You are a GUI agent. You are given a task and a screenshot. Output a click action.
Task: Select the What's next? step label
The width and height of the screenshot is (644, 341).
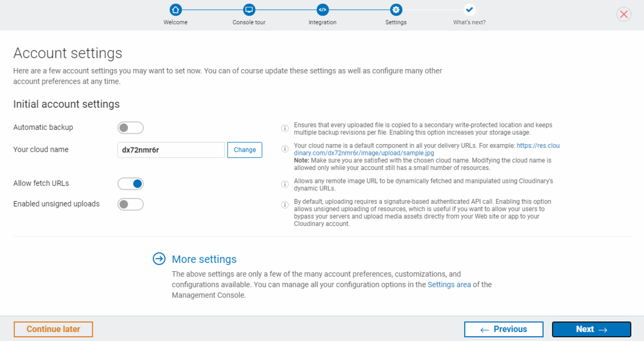470,23
